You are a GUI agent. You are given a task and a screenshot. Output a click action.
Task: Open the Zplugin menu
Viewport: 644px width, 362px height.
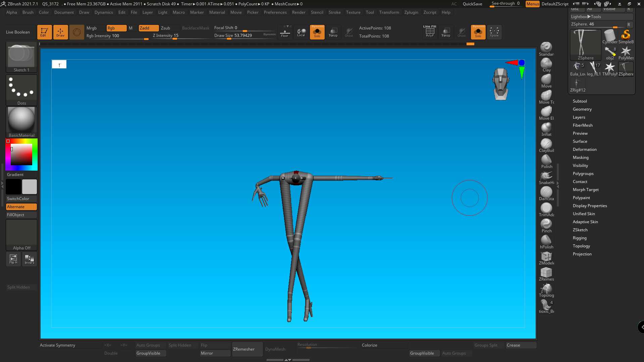pyautogui.click(x=411, y=12)
